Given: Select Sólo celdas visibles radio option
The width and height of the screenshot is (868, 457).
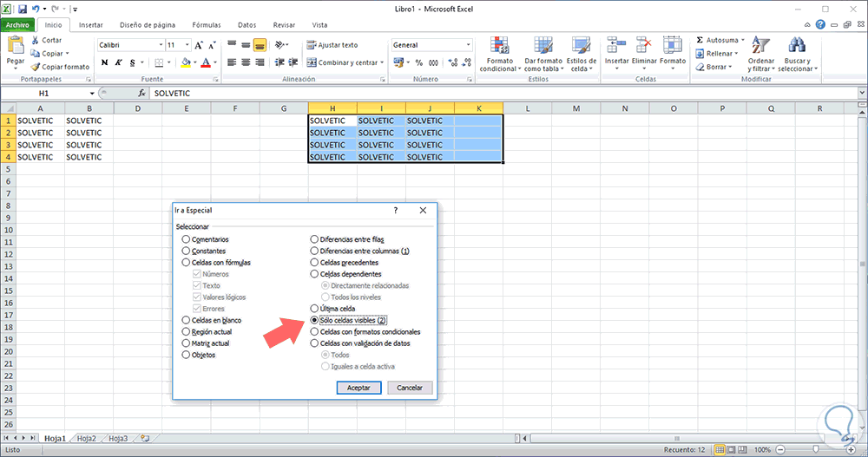Looking at the screenshot, I should [314, 320].
